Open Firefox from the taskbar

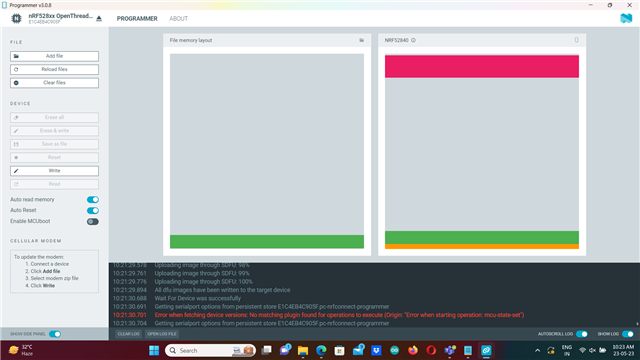click(413, 350)
